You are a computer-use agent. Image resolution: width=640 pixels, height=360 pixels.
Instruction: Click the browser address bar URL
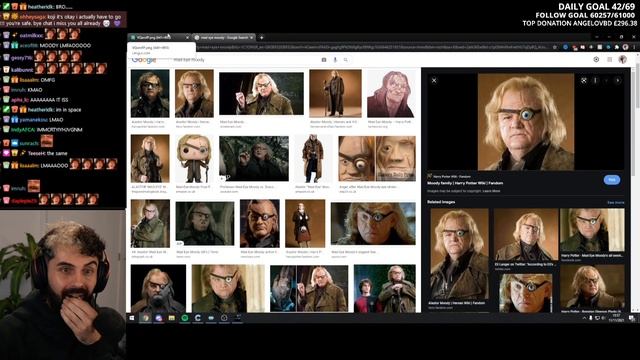tap(371, 47)
